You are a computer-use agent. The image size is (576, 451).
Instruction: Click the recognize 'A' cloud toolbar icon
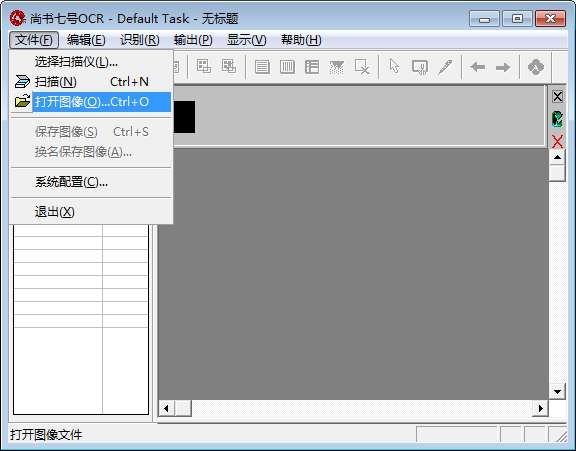pos(536,67)
